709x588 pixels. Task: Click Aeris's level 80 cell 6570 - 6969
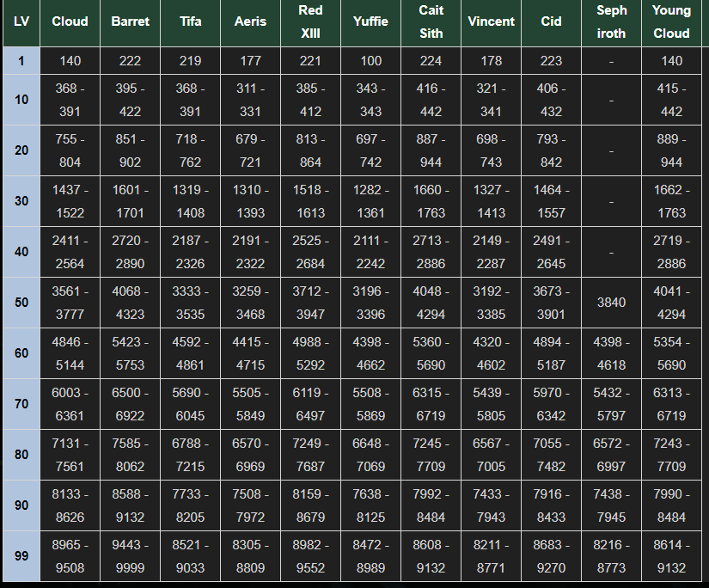(250, 454)
